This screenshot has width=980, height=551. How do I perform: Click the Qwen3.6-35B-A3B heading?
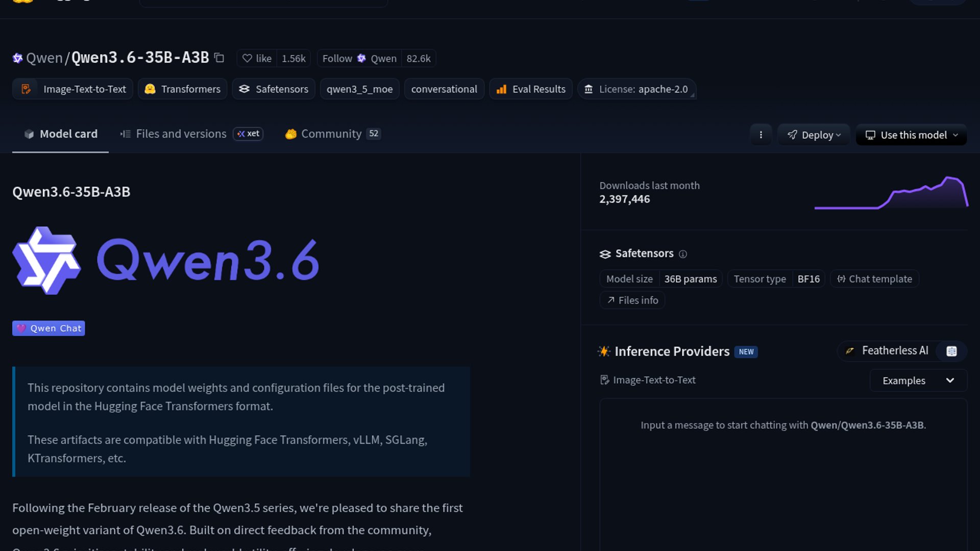point(71,191)
